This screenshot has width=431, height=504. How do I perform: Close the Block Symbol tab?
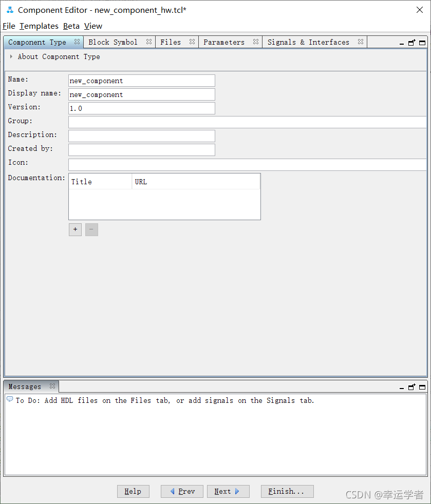pyautogui.click(x=148, y=42)
